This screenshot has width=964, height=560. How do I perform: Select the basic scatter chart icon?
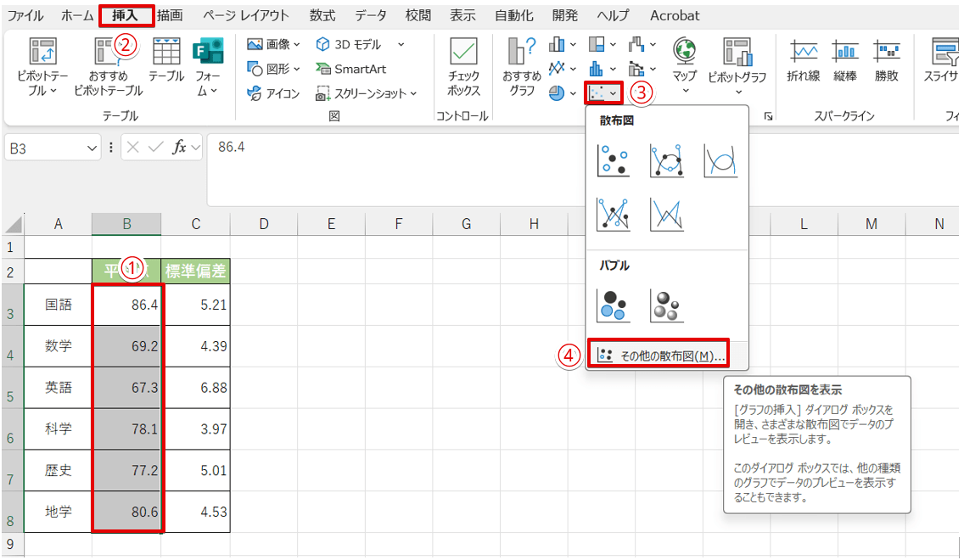click(614, 160)
